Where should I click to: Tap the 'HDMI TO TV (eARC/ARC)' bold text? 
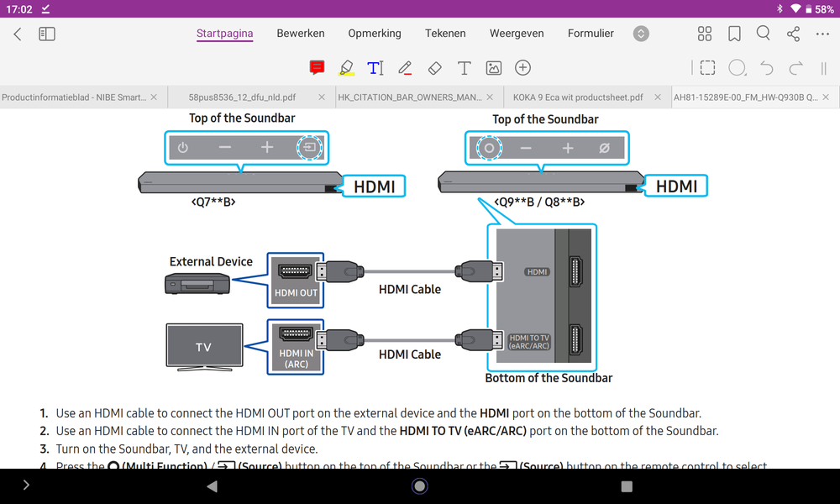(463, 431)
